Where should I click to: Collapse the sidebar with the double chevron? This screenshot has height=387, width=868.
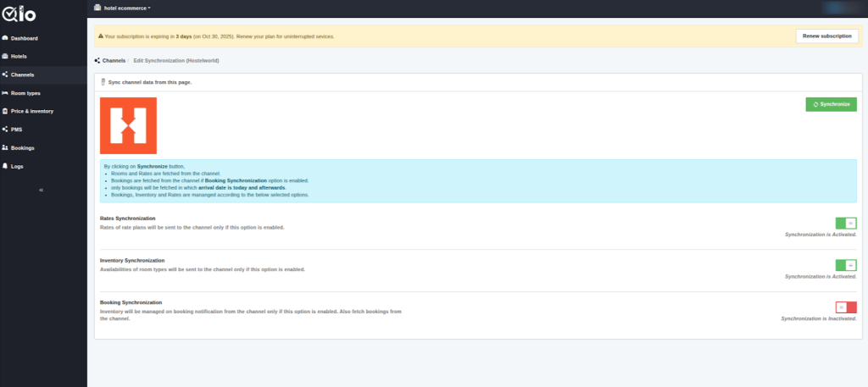42,190
